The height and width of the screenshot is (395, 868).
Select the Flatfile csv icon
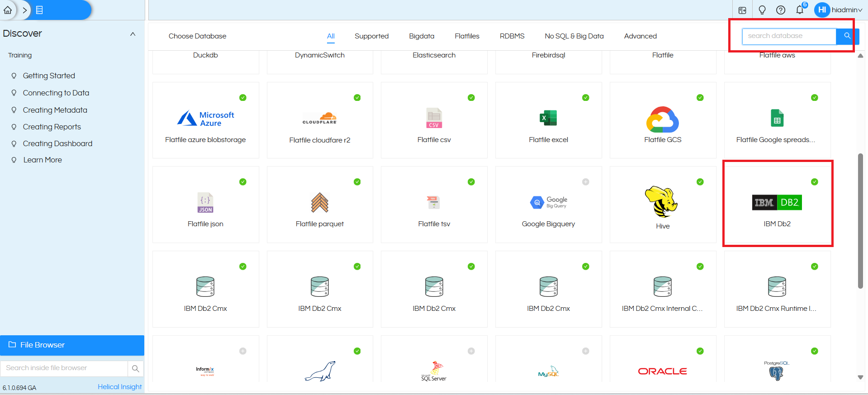434,118
